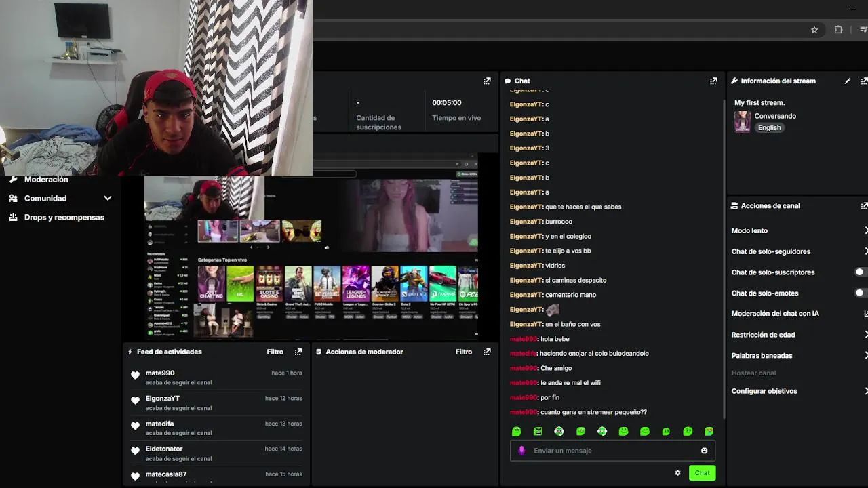Pop out the Feed de actividades panel
The image size is (868, 488).
298,352
